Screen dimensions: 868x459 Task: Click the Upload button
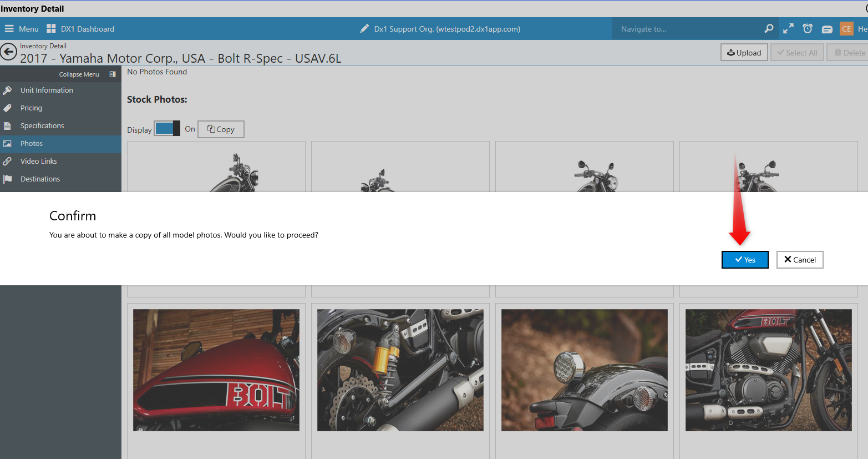point(744,53)
